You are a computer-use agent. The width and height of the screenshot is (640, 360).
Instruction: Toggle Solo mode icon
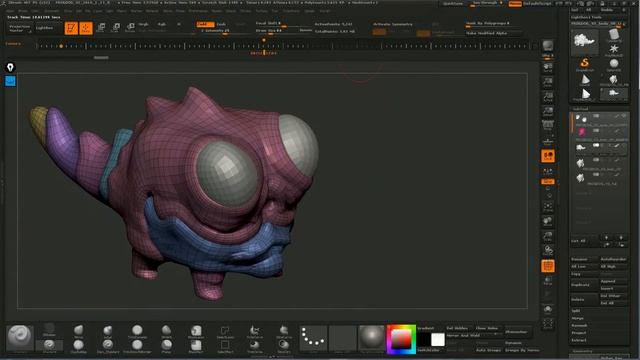pyautogui.click(x=548, y=309)
